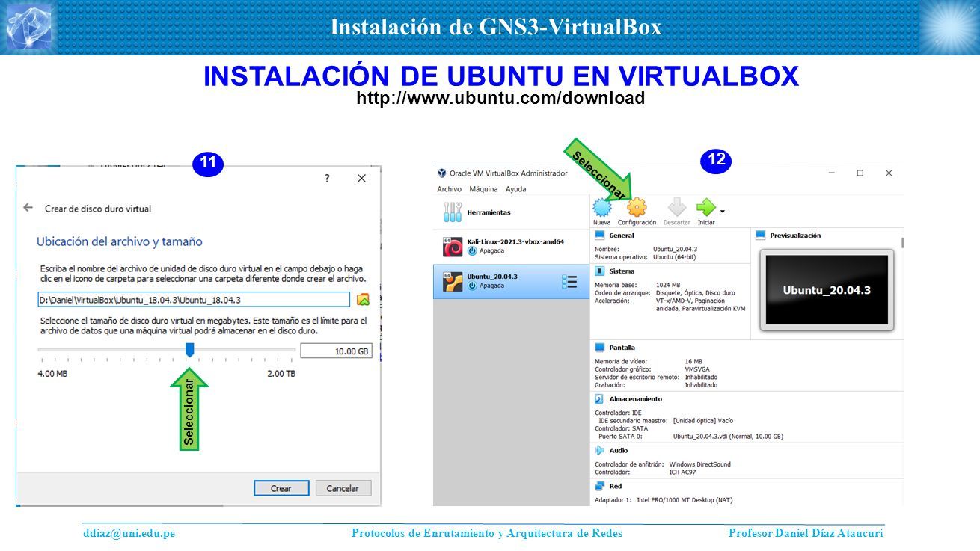Open the Archivo menu
This screenshot has width=980, height=551.
pyautogui.click(x=449, y=189)
